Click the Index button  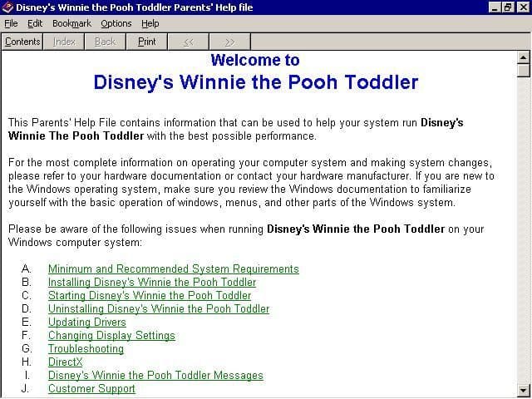[64, 42]
